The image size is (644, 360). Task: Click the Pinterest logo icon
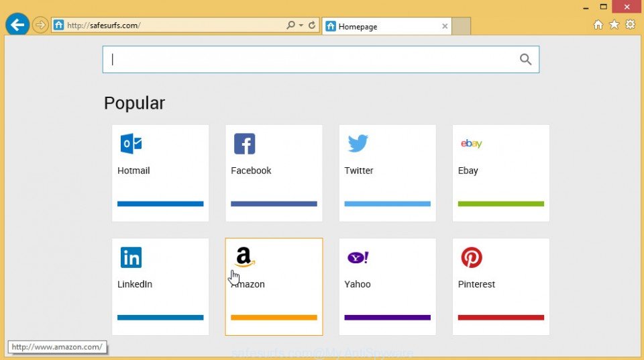(x=472, y=257)
